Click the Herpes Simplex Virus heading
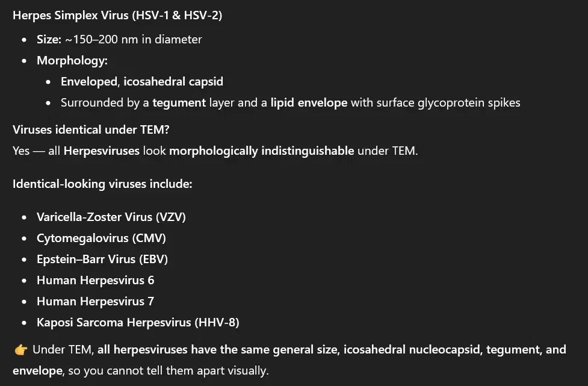588x386 pixels. click(117, 16)
